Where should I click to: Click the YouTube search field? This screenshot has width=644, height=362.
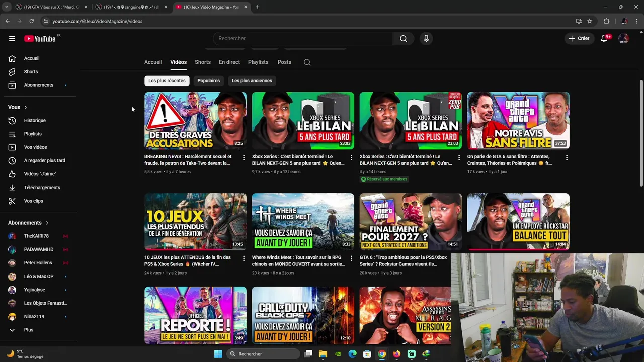303,39
